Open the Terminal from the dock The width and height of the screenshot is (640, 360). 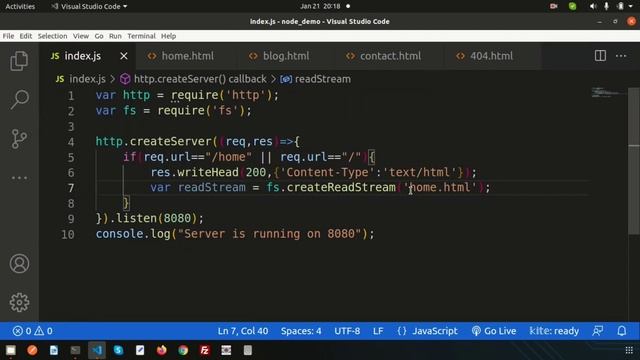tap(75, 350)
